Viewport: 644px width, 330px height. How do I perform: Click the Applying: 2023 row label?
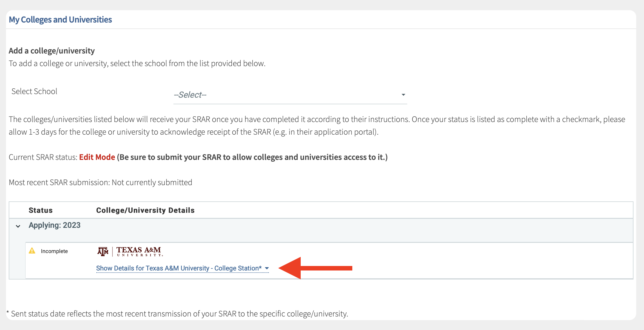pyautogui.click(x=55, y=225)
